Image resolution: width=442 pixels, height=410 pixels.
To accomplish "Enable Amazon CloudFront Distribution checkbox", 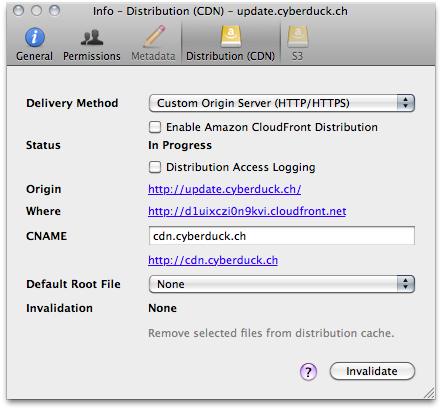I will point(155,127).
